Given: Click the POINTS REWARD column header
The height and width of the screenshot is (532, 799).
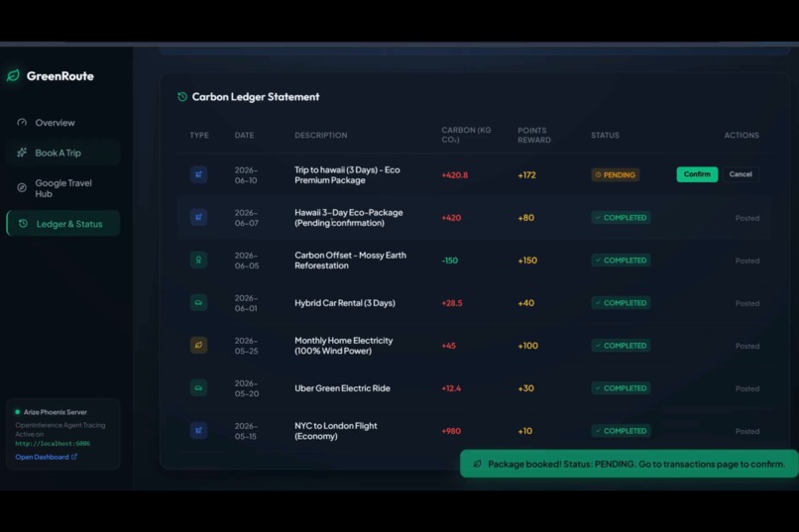Looking at the screenshot, I should pyautogui.click(x=534, y=135).
